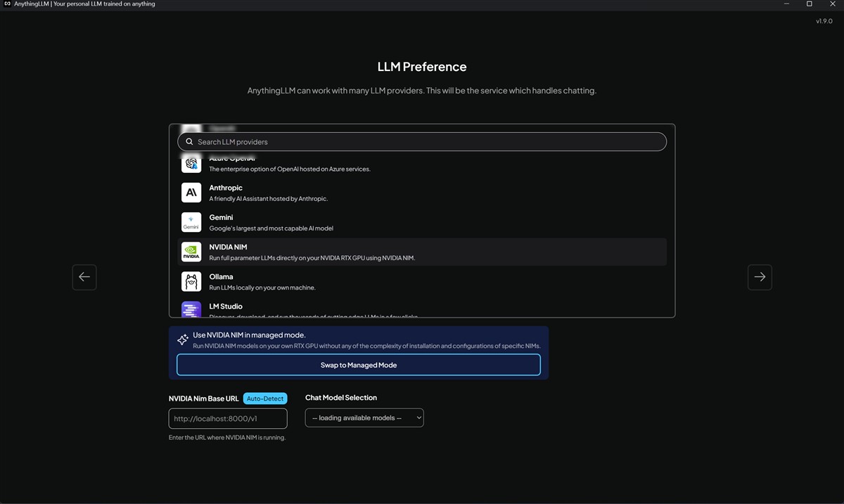844x504 pixels.
Task: Click the Gemini provider icon
Action: coord(191,222)
